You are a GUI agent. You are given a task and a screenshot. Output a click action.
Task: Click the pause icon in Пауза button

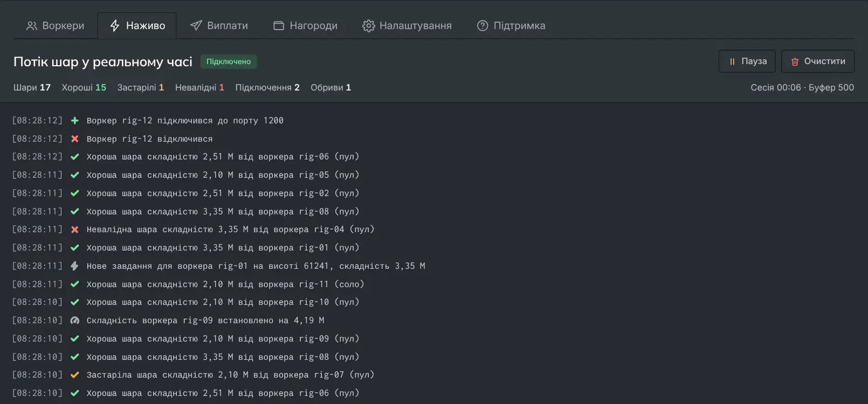click(x=732, y=62)
